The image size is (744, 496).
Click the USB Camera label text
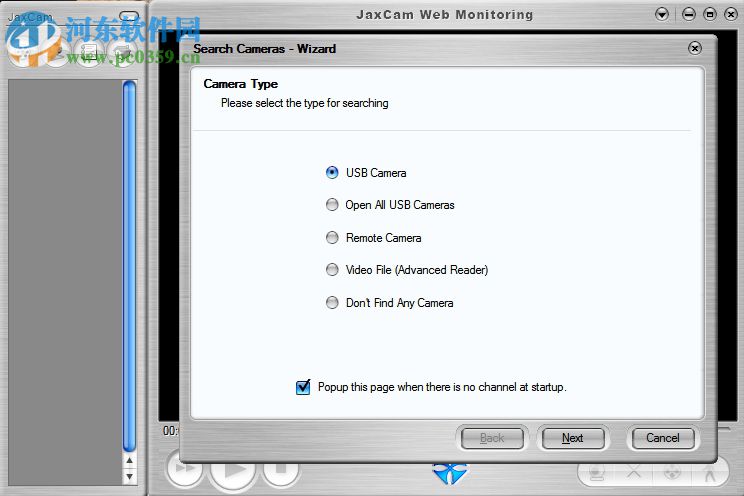pos(376,173)
